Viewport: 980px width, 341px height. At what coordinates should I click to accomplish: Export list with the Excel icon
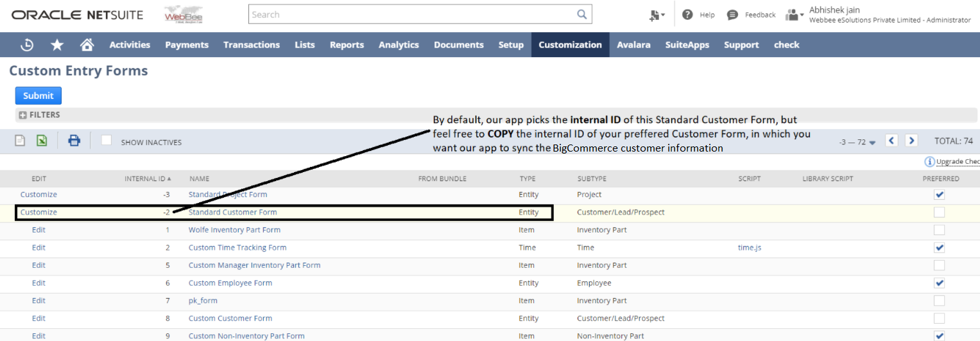[x=42, y=141]
